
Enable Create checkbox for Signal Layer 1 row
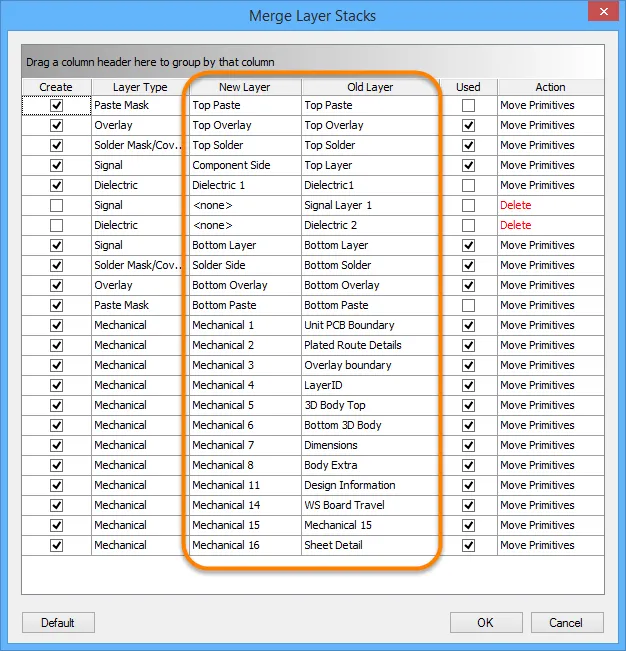tap(56, 206)
